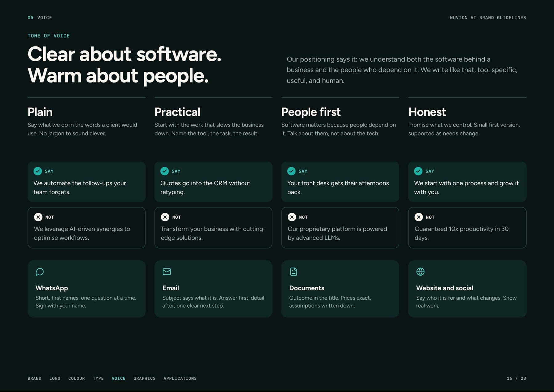Click 'NUVION AI BRAND GUIDELINES' header text
Image resolution: width=554 pixels, height=392 pixels.
488,18
